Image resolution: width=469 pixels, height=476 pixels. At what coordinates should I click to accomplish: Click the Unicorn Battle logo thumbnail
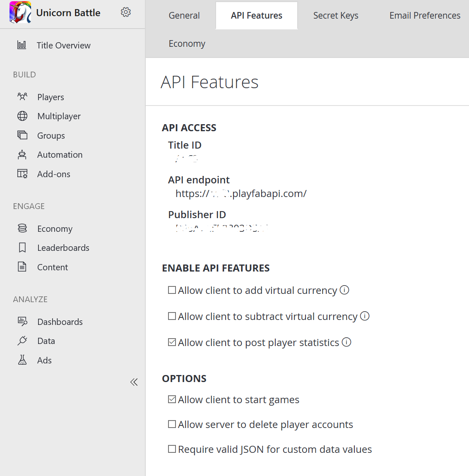[x=19, y=13]
